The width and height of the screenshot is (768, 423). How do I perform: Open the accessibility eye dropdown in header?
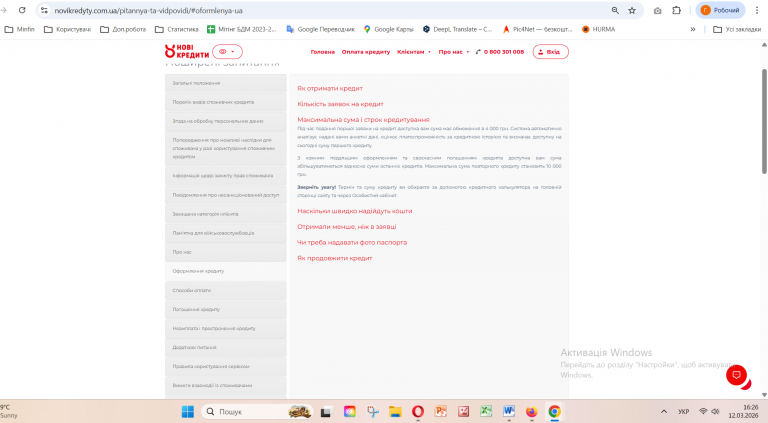pyautogui.click(x=227, y=51)
